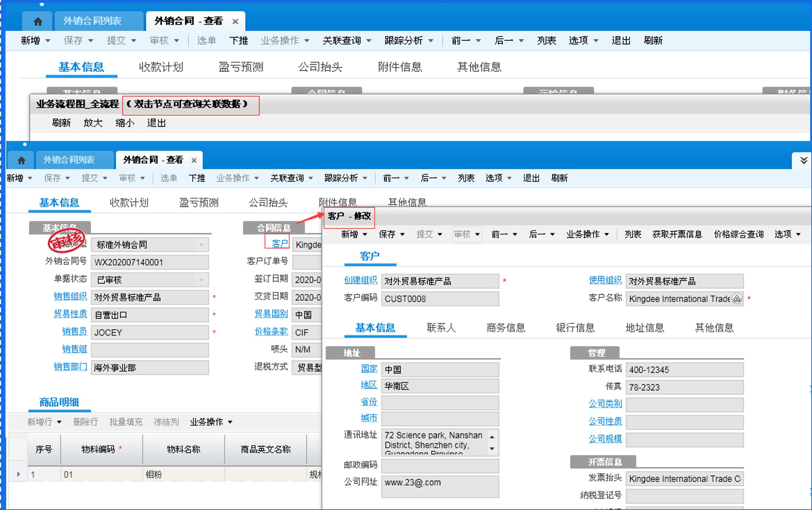Click the home icon in the top window
The height and width of the screenshot is (510, 812).
[38, 21]
